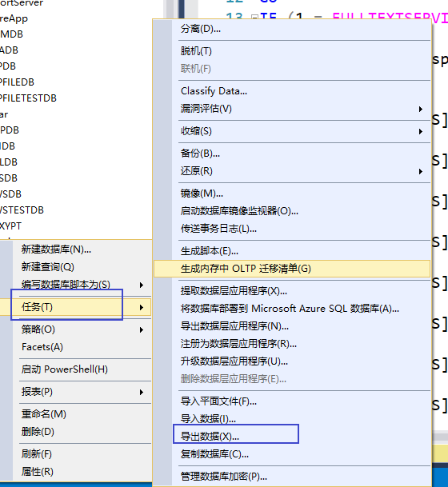Select the ADB database node
This screenshot has height=487, width=448.
click(x=10, y=50)
